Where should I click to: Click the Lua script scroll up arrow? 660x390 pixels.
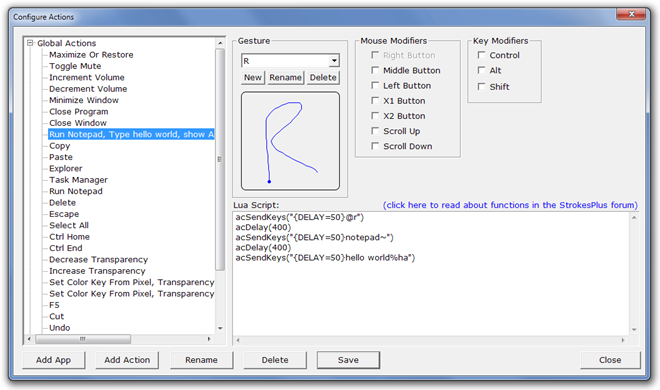pyautogui.click(x=634, y=218)
